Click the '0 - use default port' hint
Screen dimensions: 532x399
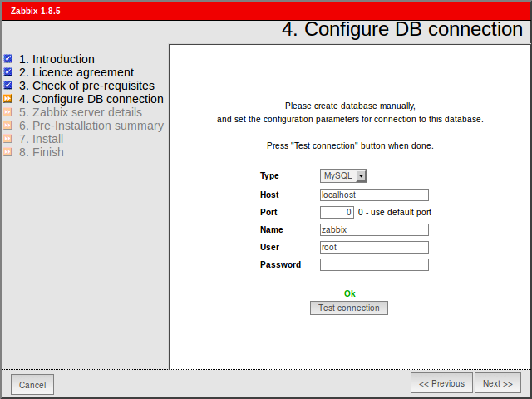[395, 213]
